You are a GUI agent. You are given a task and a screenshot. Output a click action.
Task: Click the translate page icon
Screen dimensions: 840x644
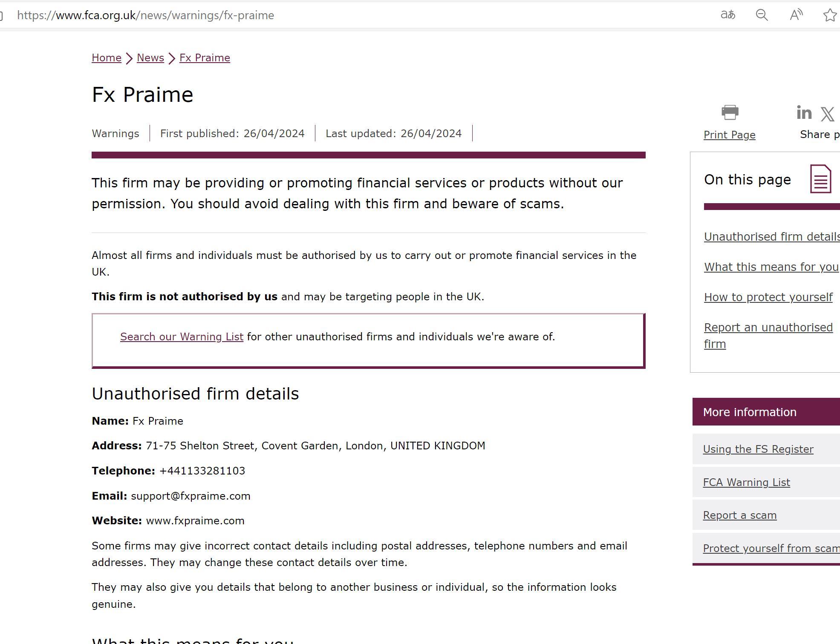coord(727,15)
